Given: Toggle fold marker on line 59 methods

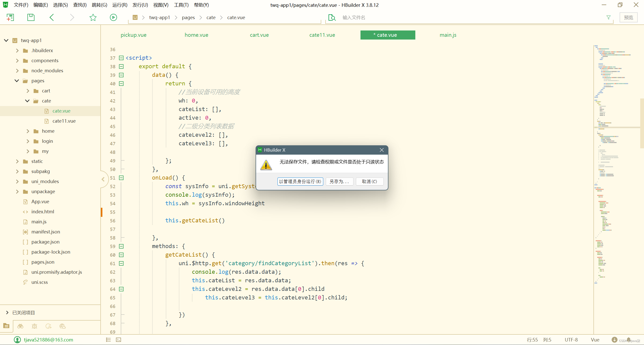Looking at the screenshot, I should 121,246.
